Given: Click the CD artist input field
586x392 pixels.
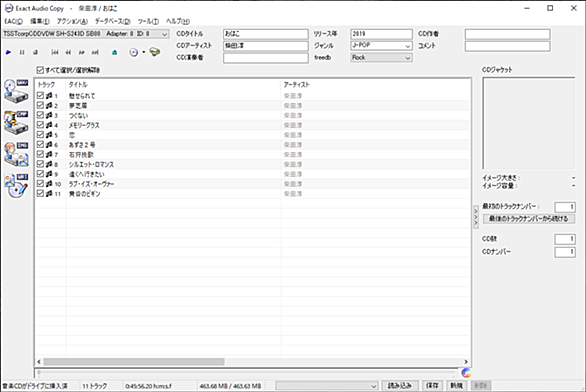Looking at the screenshot, I should (x=266, y=46).
